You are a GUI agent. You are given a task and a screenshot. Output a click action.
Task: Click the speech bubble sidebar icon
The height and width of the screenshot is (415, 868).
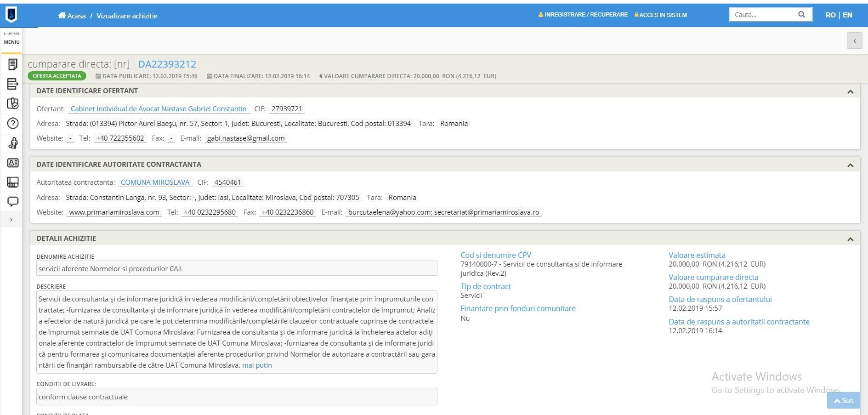tap(13, 201)
